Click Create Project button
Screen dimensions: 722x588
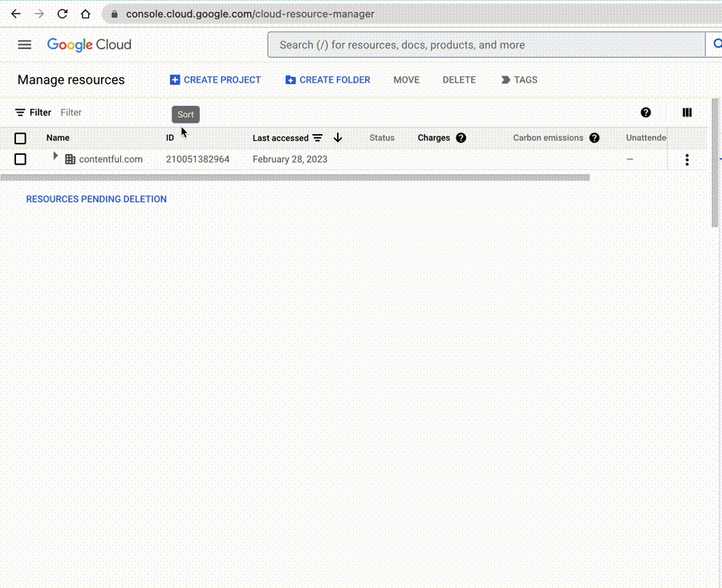click(215, 80)
